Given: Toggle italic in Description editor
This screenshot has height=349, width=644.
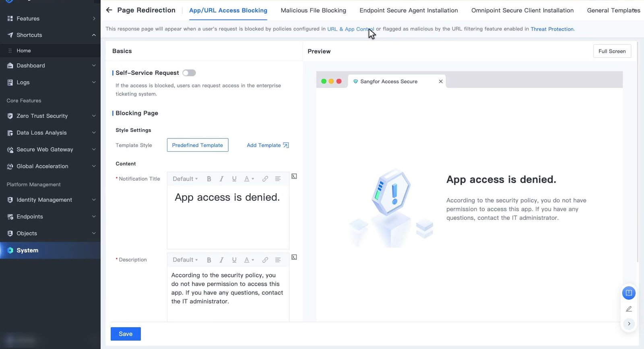Looking at the screenshot, I should tap(221, 260).
